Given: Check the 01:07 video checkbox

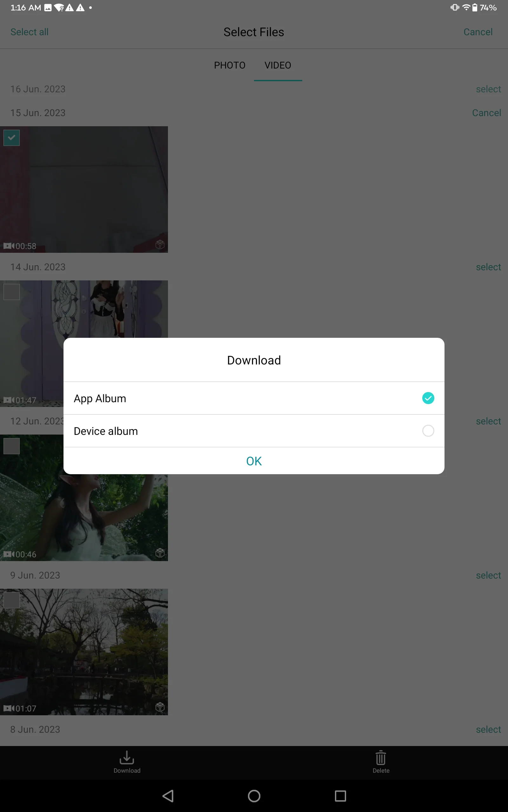Looking at the screenshot, I should tap(11, 600).
